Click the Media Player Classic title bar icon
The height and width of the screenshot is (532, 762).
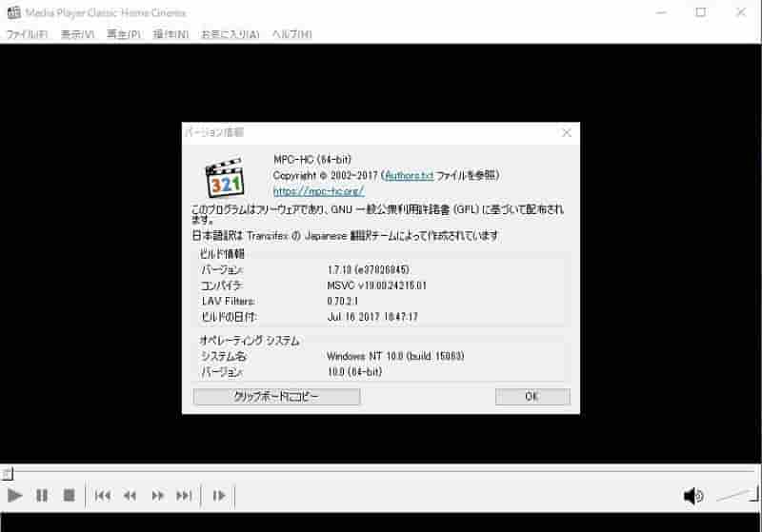[13, 12]
